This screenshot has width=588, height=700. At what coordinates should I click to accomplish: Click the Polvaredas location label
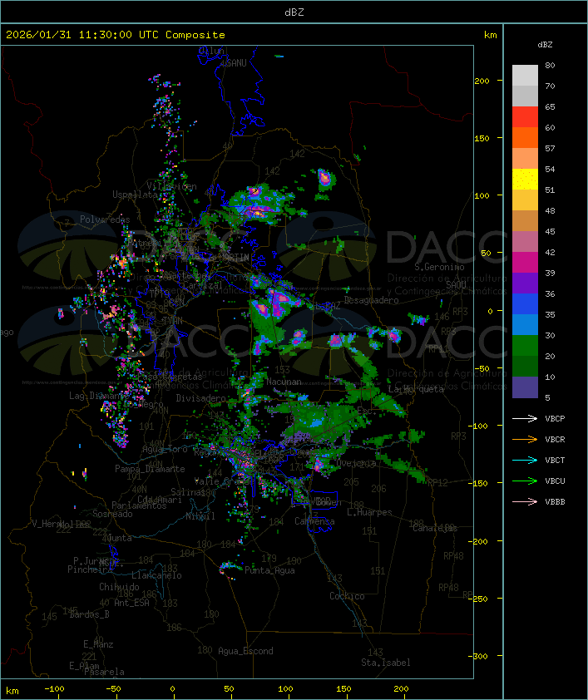pyautogui.click(x=105, y=219)
